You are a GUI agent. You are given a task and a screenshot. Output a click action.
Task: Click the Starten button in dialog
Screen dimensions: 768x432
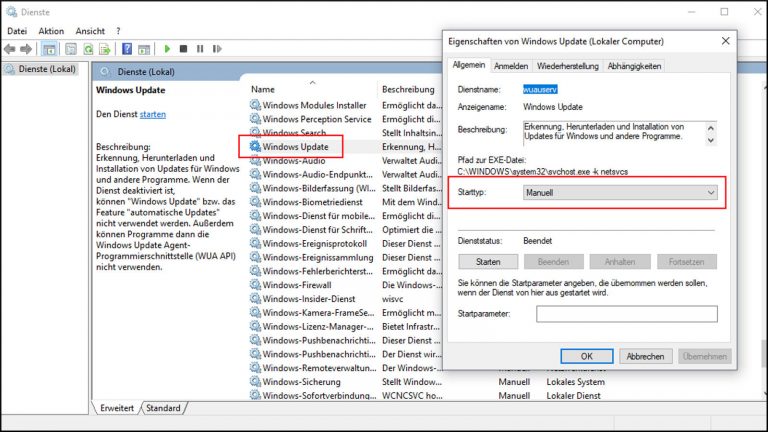(488, 261)
